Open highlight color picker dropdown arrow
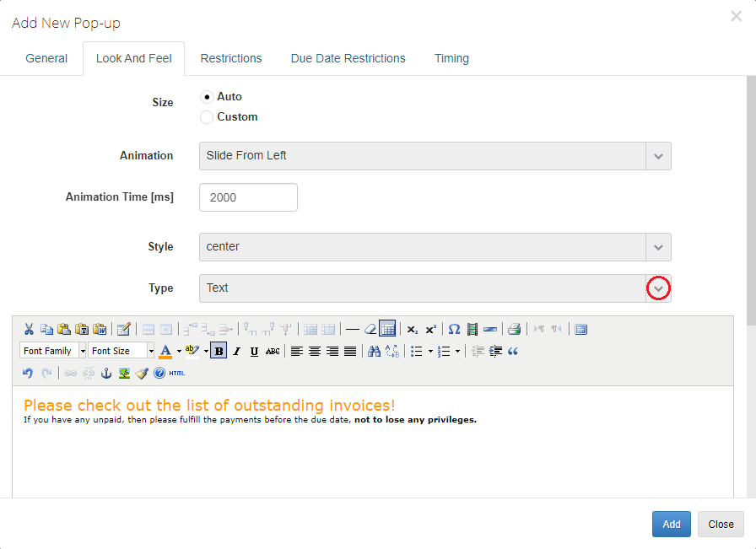This screenshot has width=756, height=549. pos(206,352)
